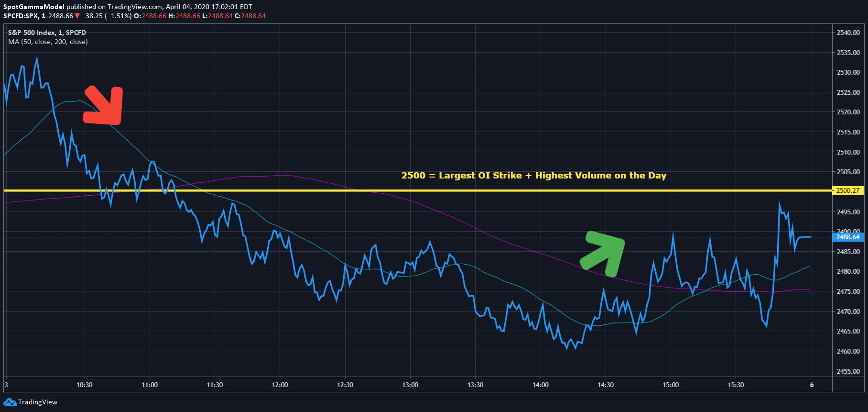Click the 2520.00 price axis label

(x=848, y=112)
